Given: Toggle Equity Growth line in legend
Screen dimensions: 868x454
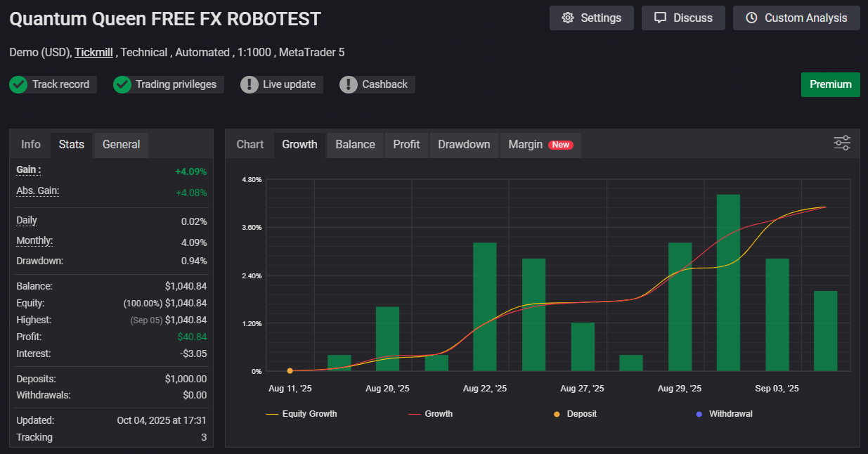Looking at the screenshot, I should tap(302, 414).
